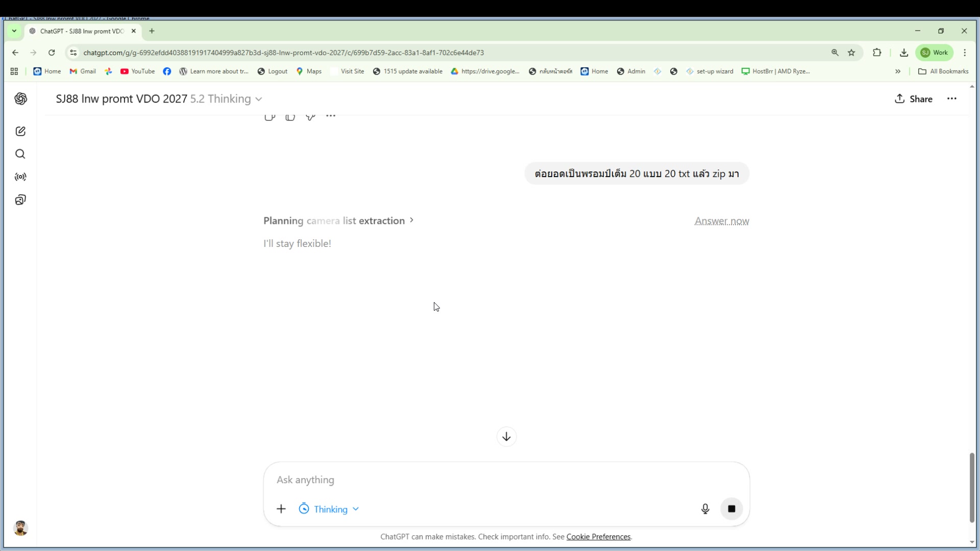Screen dimensions: 980x551
Task: Open conversation options three-dot menu at top right
Action: click(x=951, y=99)
